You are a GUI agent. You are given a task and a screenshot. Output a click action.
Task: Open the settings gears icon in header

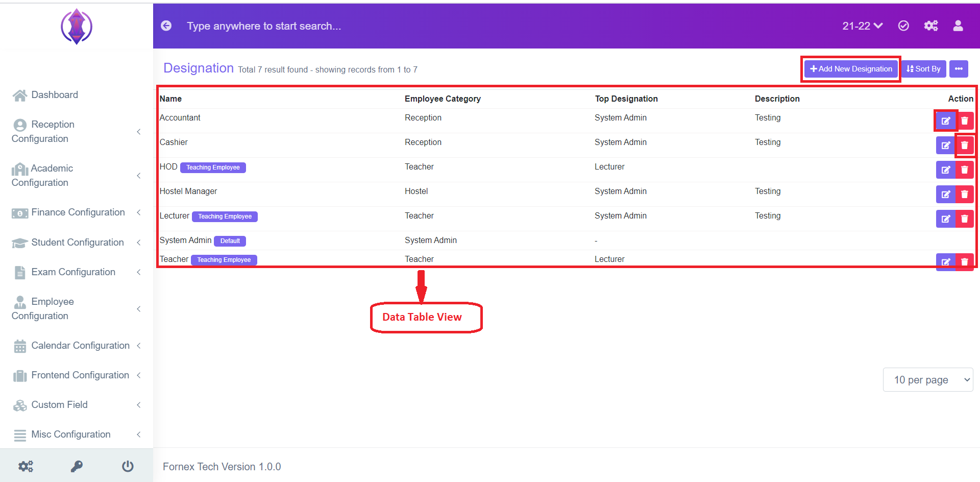point(931,26)
